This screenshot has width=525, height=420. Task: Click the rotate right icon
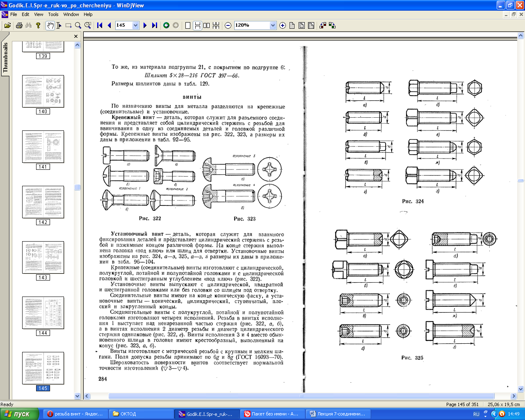pyautogui.click(x=332, y=25)
